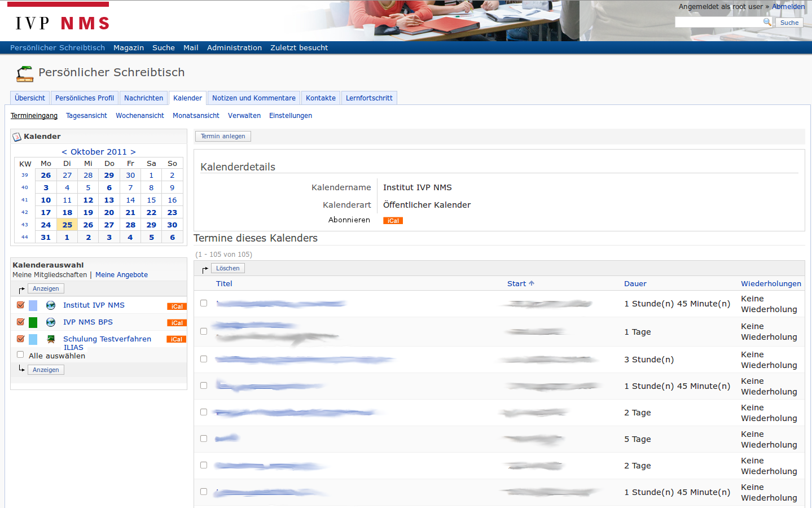Tick the Alle auswählen checkbox

point(20,355)
